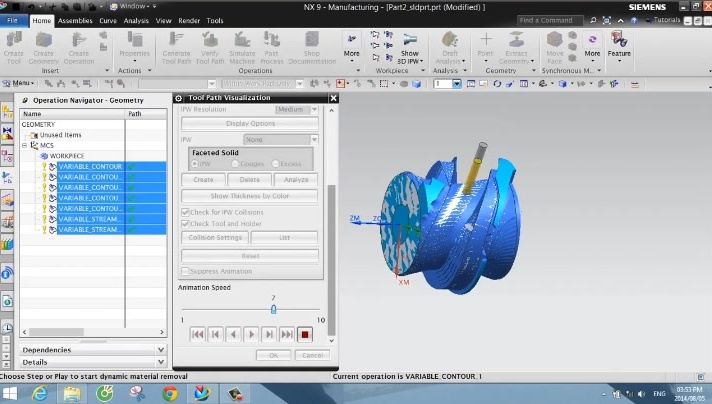The width and height of the screenshot is (712, 404).
Task: Open File Explorer from the taskbar
Action: click(72, 393)
